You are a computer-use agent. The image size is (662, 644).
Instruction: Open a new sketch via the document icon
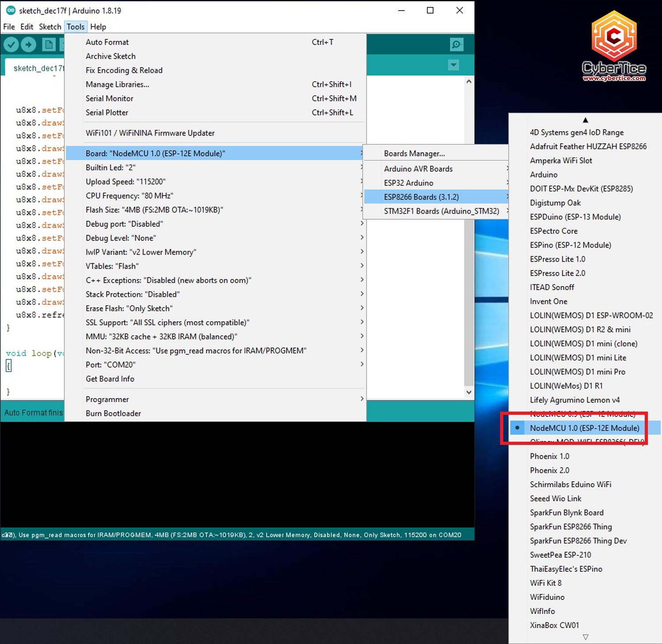click(x=49, y=44)
